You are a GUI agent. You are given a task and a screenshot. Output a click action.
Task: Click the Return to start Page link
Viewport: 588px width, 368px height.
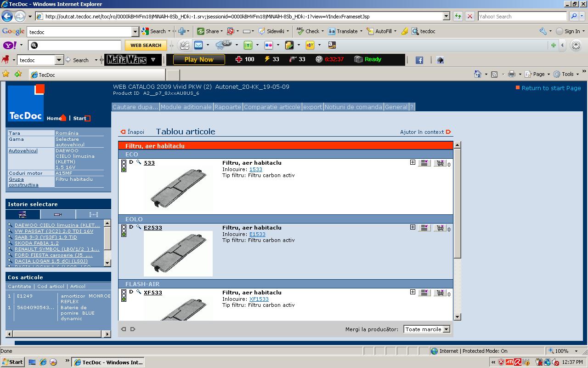click(x=551, y=88)
